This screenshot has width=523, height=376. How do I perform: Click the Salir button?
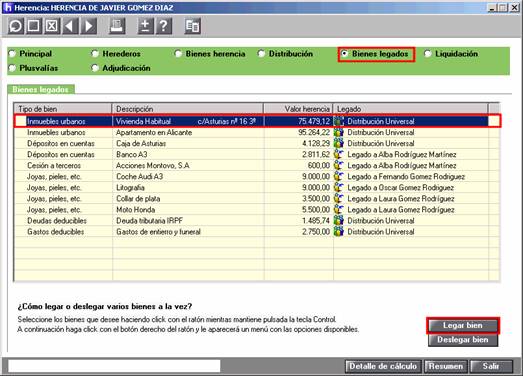pos(491,366)
